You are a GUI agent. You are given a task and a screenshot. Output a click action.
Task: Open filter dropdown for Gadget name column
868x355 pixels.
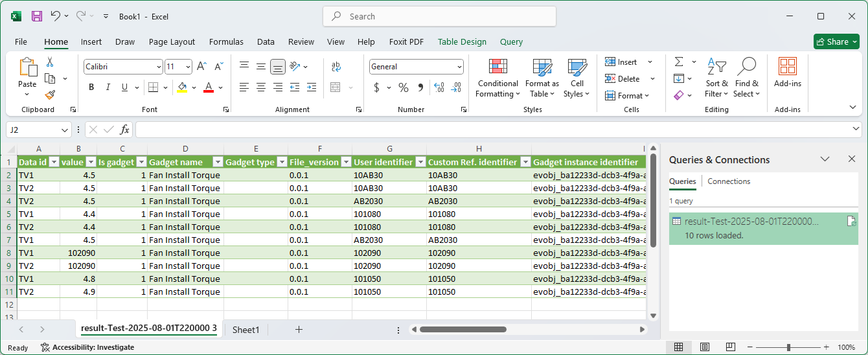[x=218, y=162]
